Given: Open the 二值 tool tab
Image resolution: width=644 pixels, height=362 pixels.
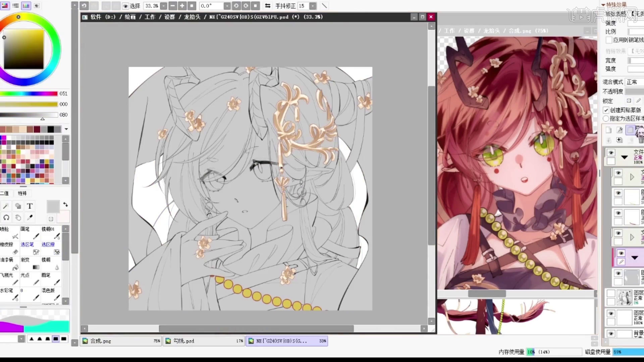Looking at the screenshot, I should click(4, 193).
